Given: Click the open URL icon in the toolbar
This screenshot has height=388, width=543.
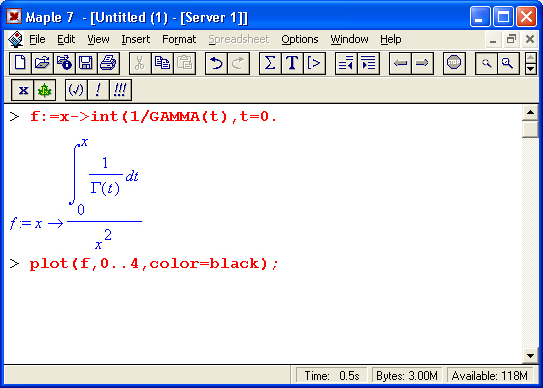Looking at the screenshot, I should tap(64, 63).
